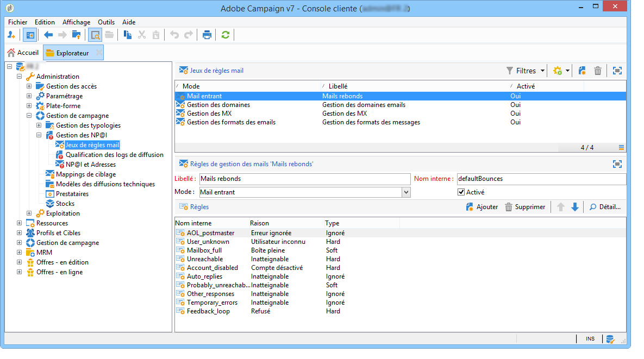This screenshot has width=644, height=359.
Task: Click the undo icon in the toolbar
Action: tap(174, 35)
